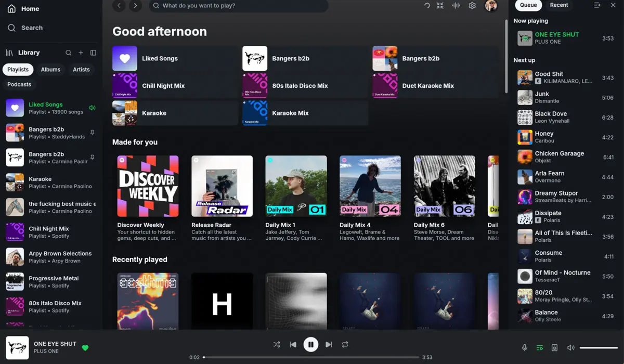Open the Daily Mix 1 card

(x=296, y=198)
